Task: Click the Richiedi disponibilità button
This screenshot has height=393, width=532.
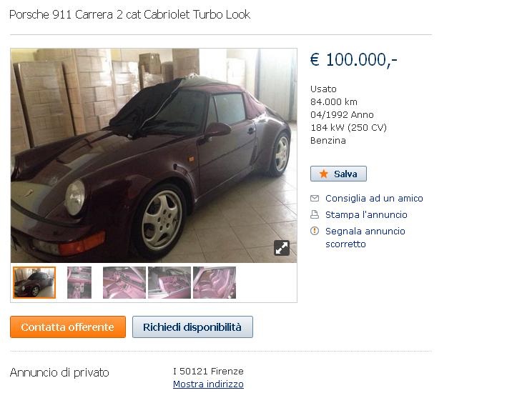Action: tap(192, 327)
